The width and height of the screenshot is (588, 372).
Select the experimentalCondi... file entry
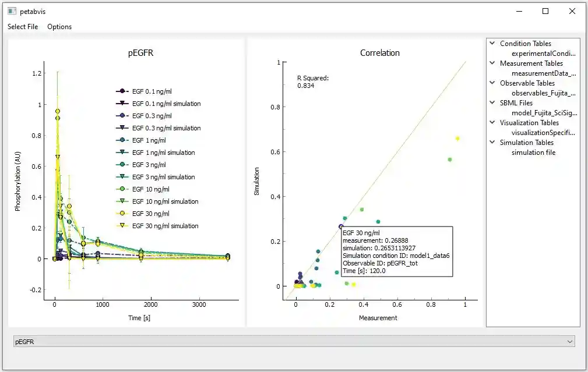tap(543, 54)
